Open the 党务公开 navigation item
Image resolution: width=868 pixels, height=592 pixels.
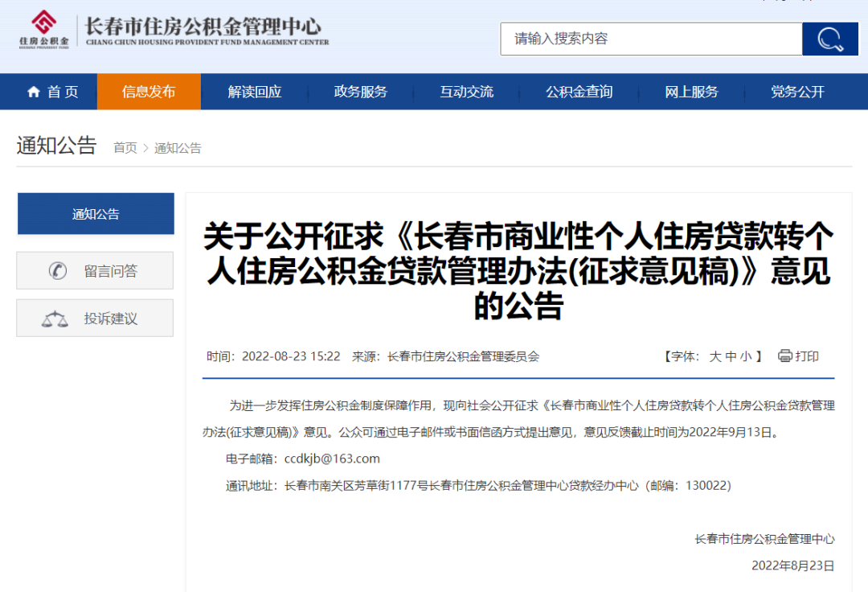click(x=797, y=92)
